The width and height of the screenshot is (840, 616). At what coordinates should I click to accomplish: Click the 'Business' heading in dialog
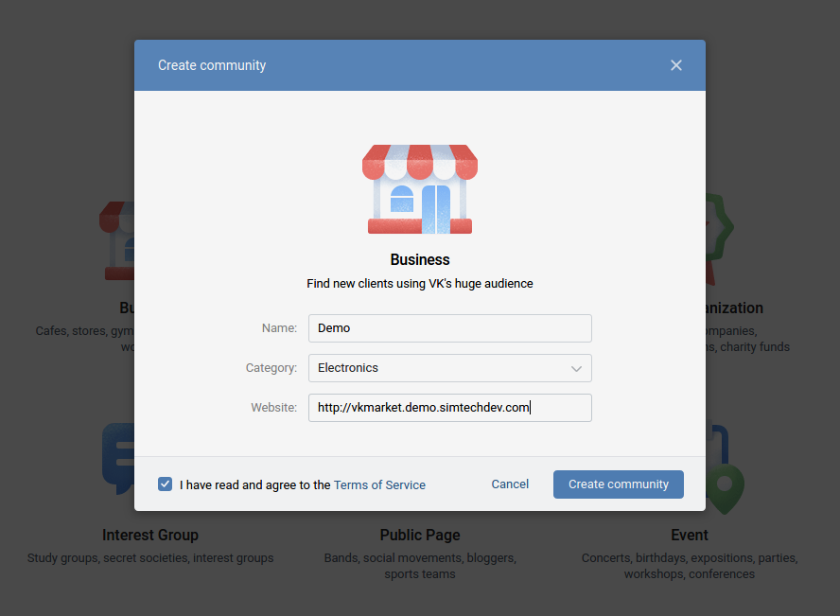[420, 260]
